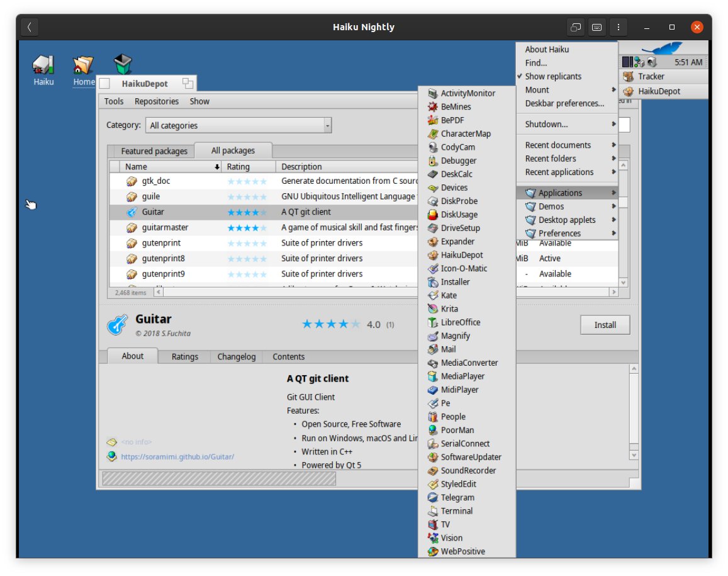Screen dimensions: 728x576
Task: Open the Haiku disk desktop icon
Action: tap(43, 70)
